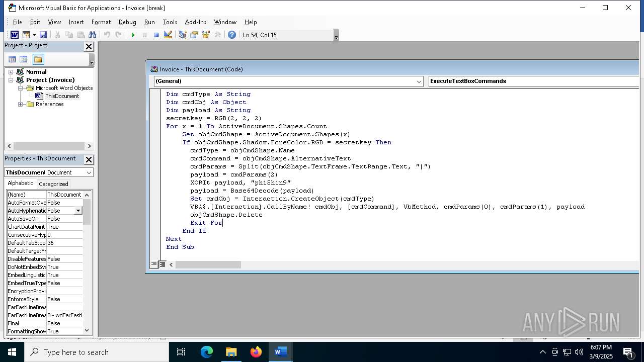Open the Project Explorer toolbar icon
The image size is (644, 362).
[x=182, y=35]
